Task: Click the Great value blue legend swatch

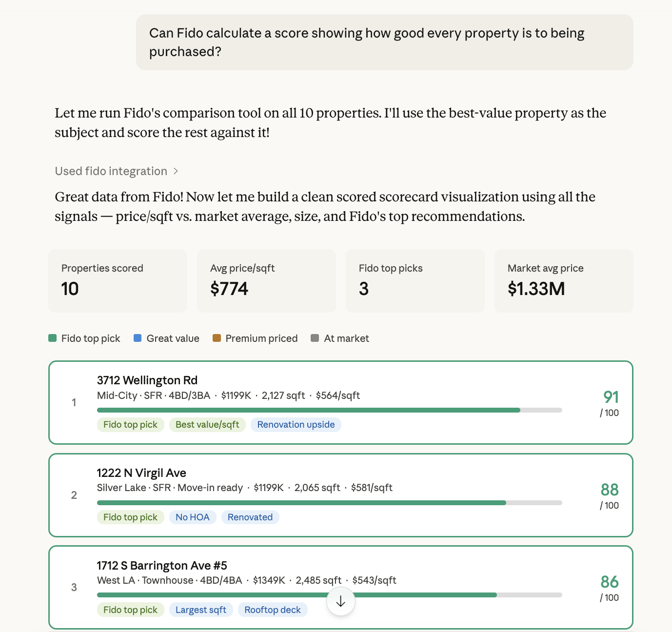Action: point(138,338)
